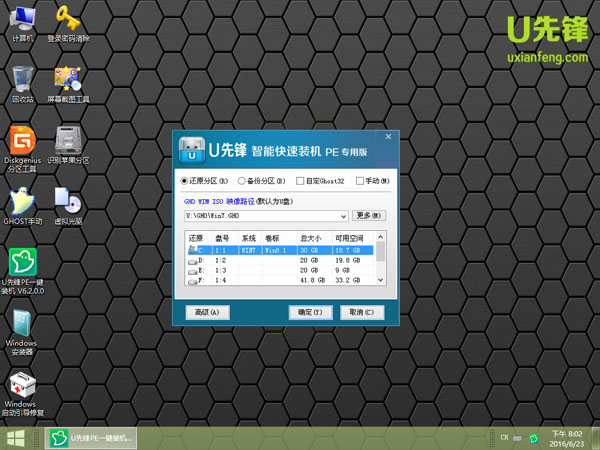600x450 pixels.
Task: Open the 屏幕截图工具 desktop icon
Action: point(68,80)
